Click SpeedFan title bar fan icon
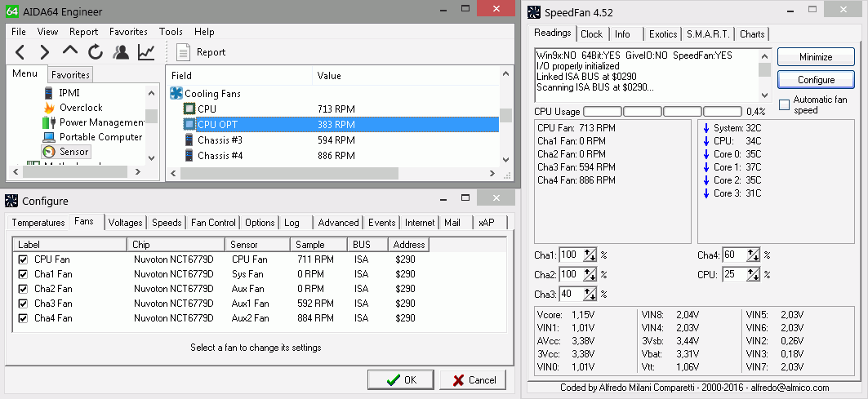Screen dimensions: 868x399 click(534, 12)
